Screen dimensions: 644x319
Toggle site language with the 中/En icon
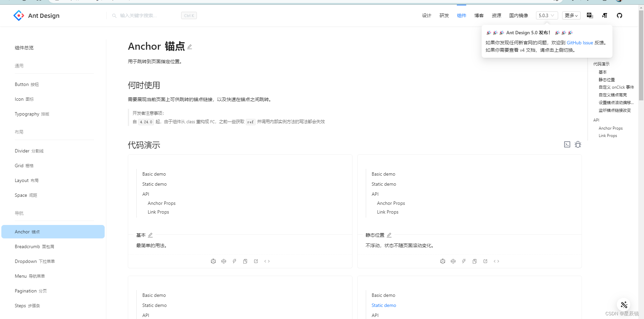(590, 15)
